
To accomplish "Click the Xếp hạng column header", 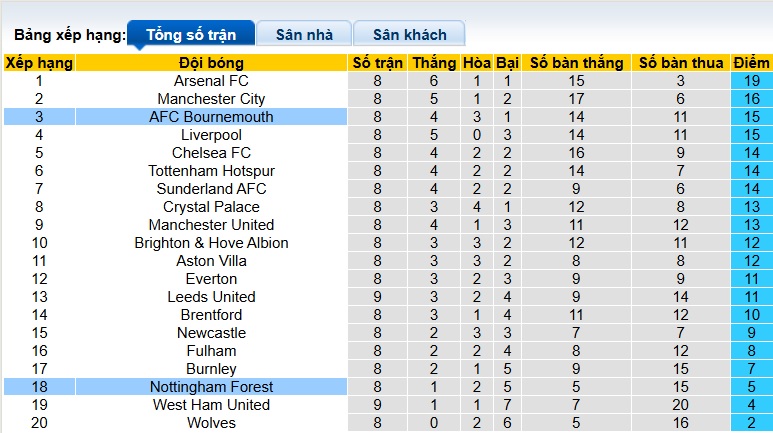I will click(39, 63).
